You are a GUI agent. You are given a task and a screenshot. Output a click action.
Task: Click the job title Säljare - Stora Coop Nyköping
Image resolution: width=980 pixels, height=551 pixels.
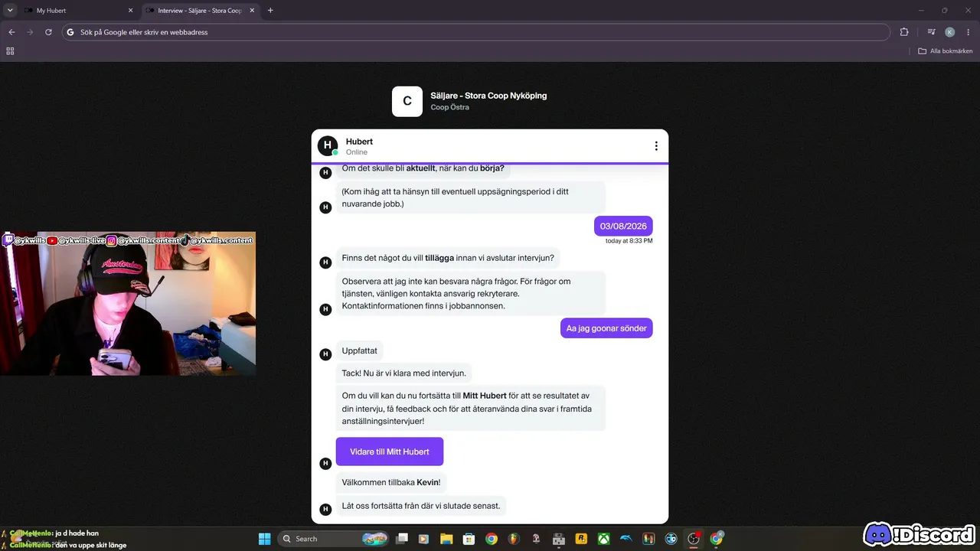[488, 96]
